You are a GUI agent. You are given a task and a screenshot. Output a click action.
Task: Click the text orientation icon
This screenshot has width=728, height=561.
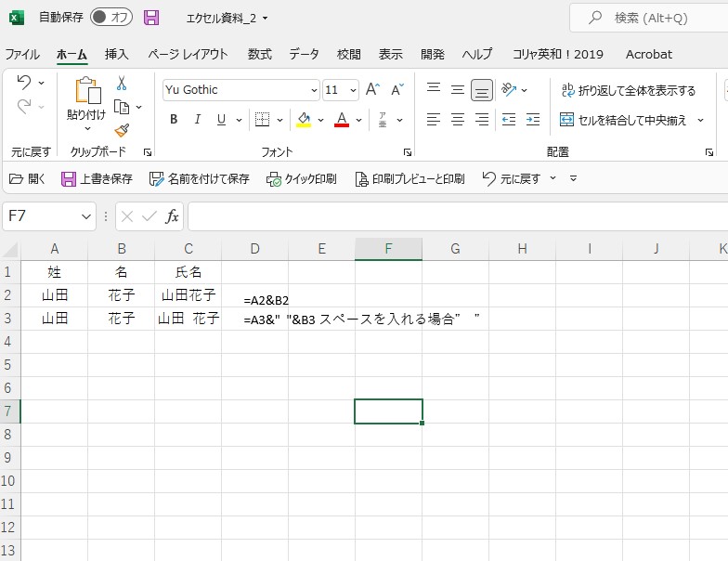coord(509,89)
